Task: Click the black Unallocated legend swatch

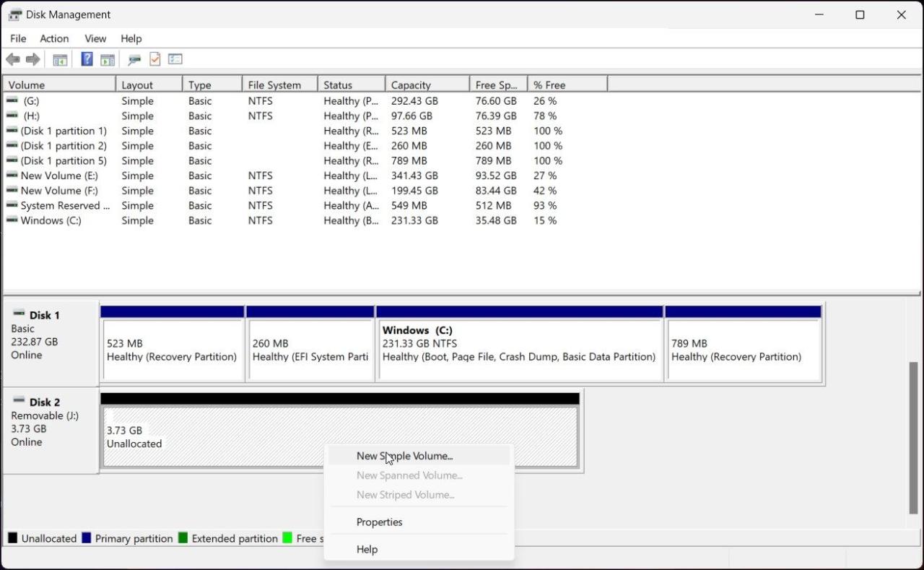Action: click(x=12, y=537)
